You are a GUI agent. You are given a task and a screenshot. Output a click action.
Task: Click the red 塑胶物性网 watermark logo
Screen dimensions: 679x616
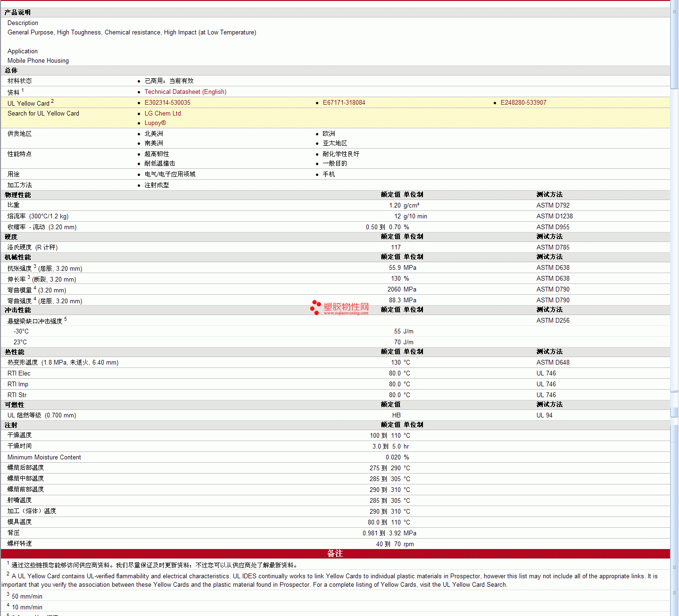pyautogui.click(x=339, y=308)
